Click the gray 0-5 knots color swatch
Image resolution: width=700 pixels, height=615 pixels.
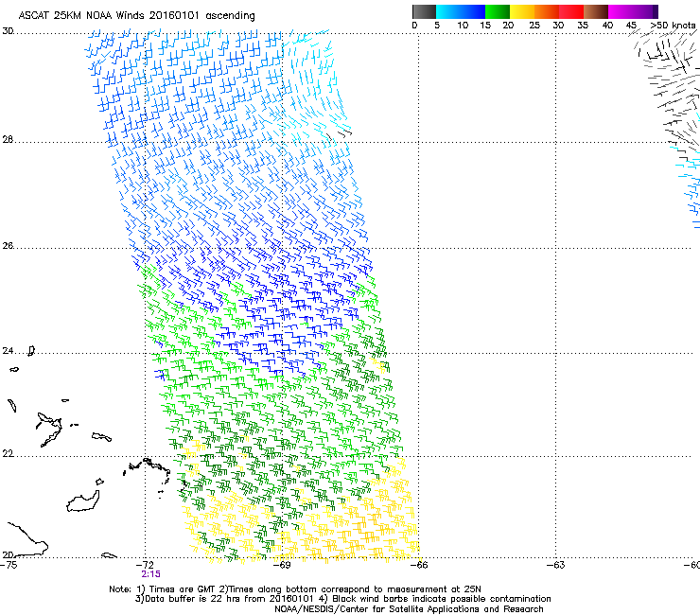pyautogui.click(x=424, y=11)
